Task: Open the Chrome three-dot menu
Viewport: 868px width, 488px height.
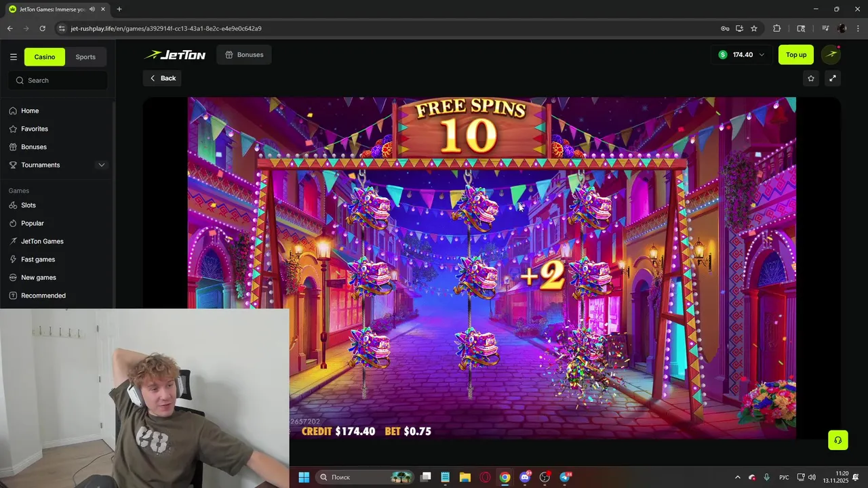Action: point(859,28)
